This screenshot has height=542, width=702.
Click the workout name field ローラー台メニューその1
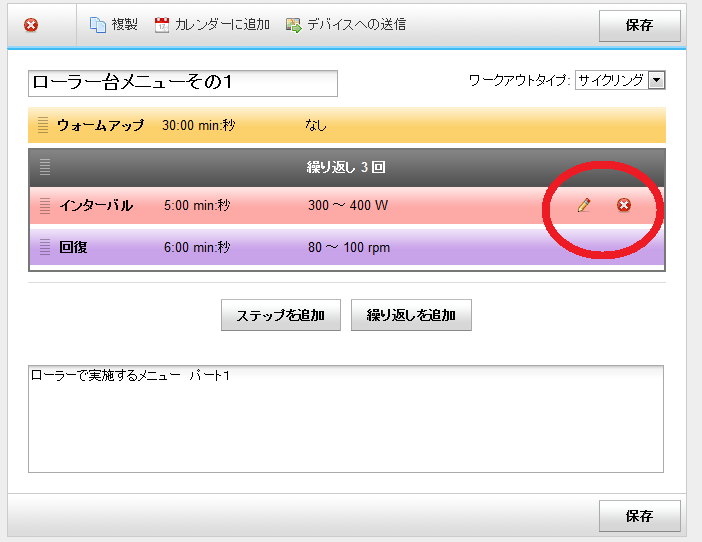click(183, 83)
